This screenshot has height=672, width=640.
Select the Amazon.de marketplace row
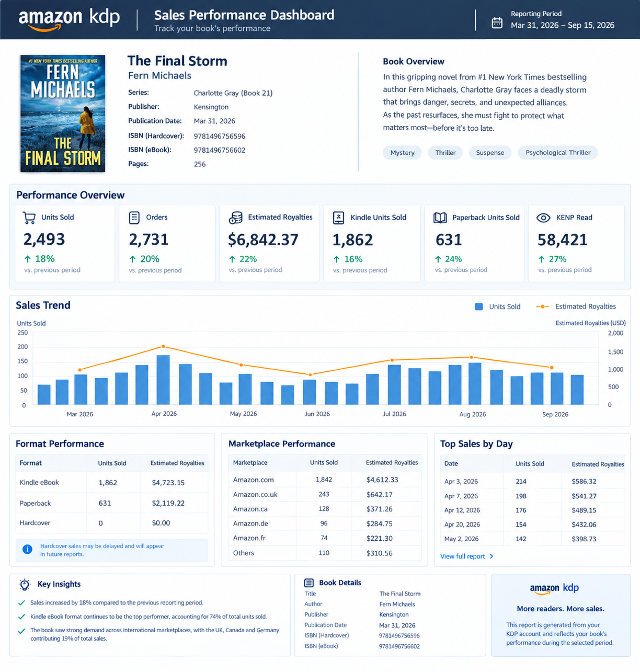pyautogui.click(x=325, y=523)
